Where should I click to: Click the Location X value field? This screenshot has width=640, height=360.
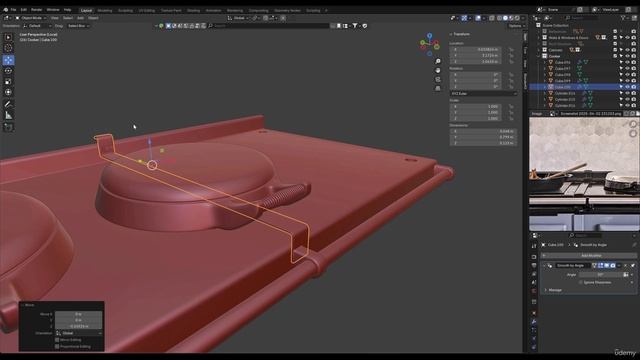click(x=476, y=49)
